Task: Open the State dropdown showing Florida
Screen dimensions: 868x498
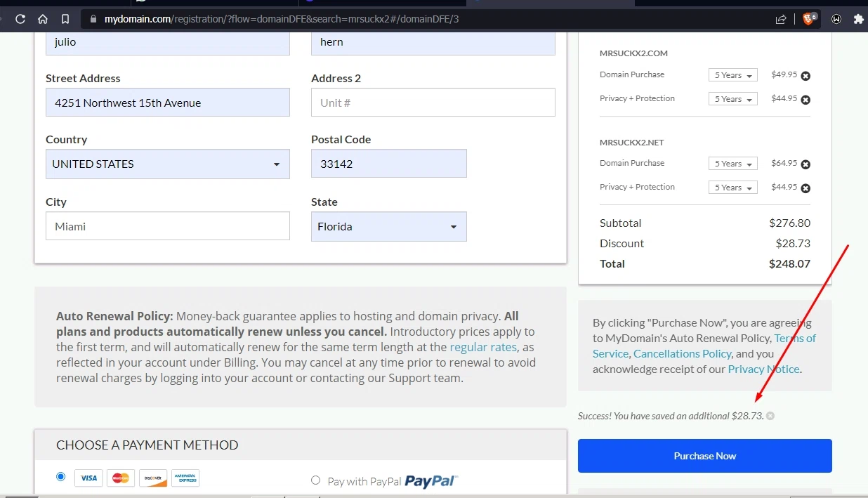Action: coord(389,226)
